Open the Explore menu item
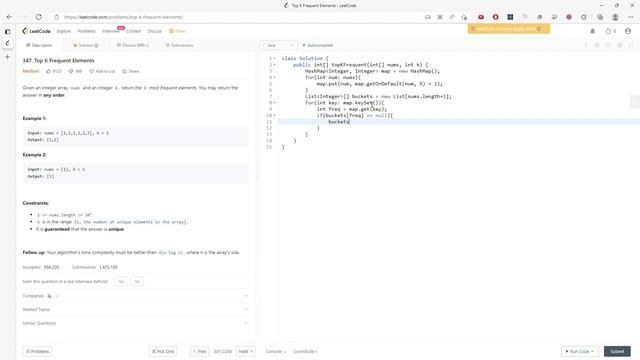The image size is (640, 360). point(64,31)
